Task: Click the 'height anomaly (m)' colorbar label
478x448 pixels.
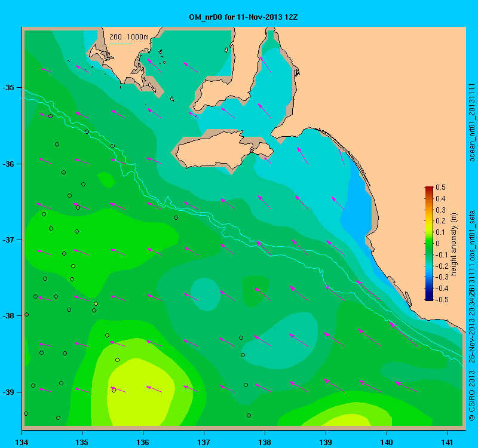Action: coord(454,244)
